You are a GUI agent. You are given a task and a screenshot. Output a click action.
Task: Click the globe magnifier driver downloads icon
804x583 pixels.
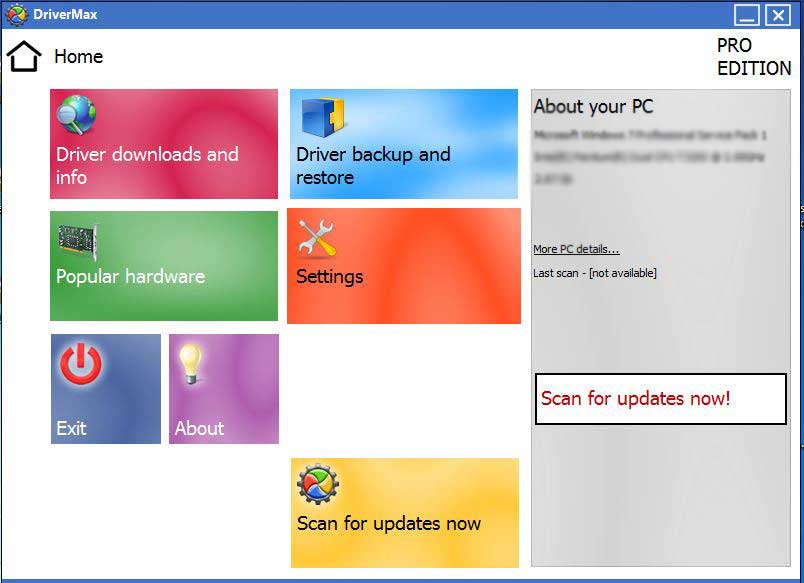76,114
